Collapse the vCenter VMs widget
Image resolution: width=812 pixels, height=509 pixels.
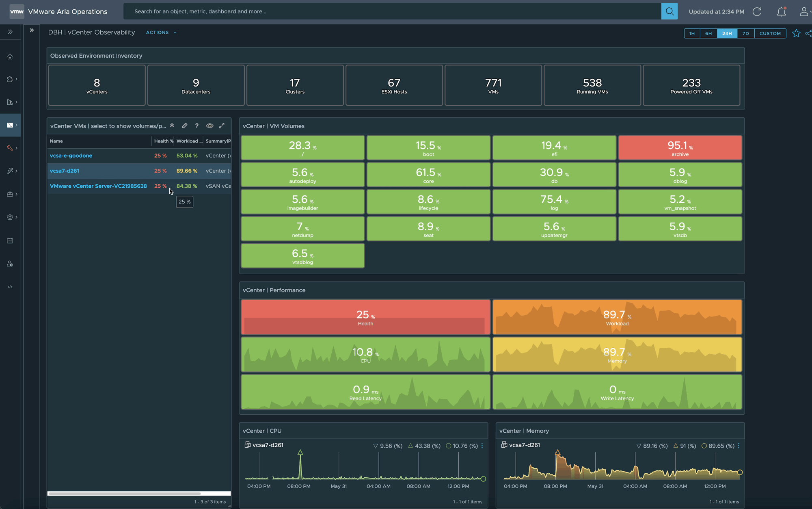(x=172, y=126)
